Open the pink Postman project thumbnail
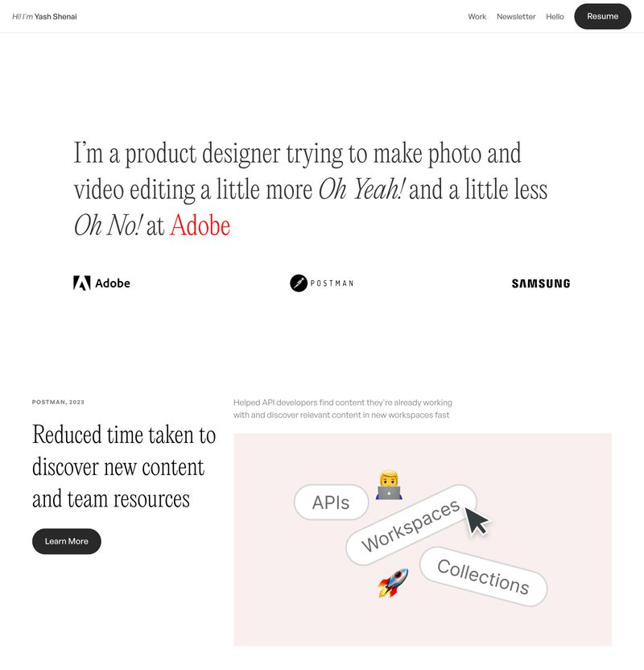644x670 pixels. tap(423, 540)
